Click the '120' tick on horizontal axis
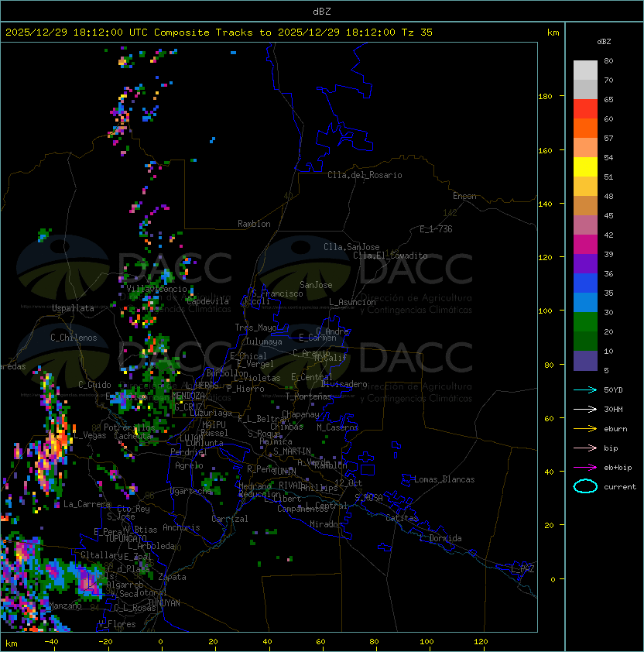 [x=481, y=642]
